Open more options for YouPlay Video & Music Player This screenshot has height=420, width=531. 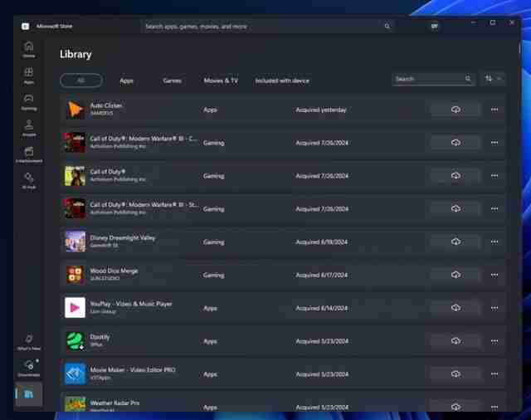[494, 308]
